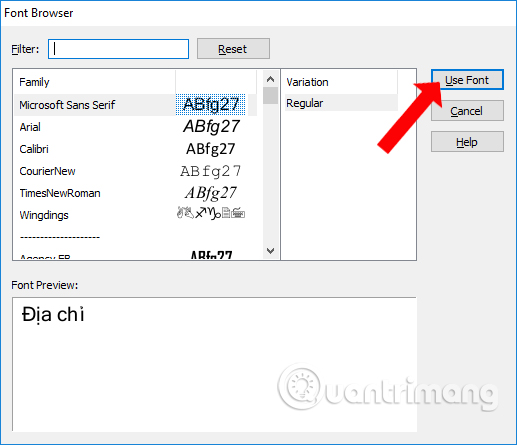Click the Use Font button
This screenshot has height=445, width=517.
click(467, 80)
